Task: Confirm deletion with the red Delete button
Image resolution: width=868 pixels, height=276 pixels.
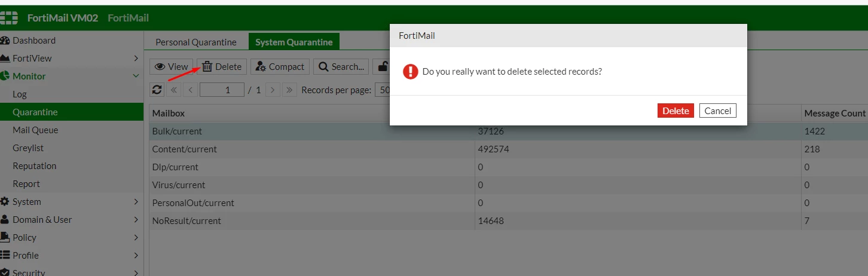Action: [676, 111]
